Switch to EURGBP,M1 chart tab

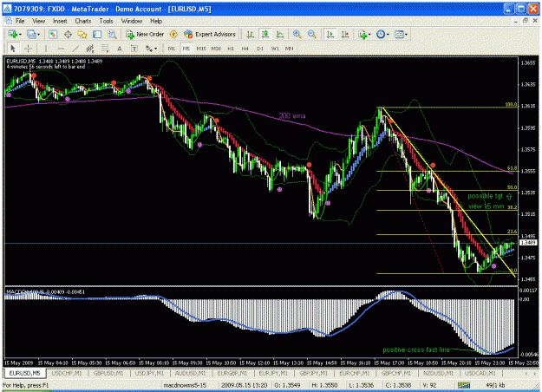click(232, 373)
